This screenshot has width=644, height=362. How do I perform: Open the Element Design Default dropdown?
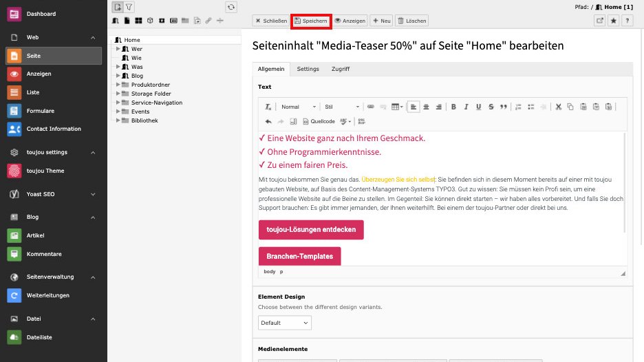tap(285, 323)
